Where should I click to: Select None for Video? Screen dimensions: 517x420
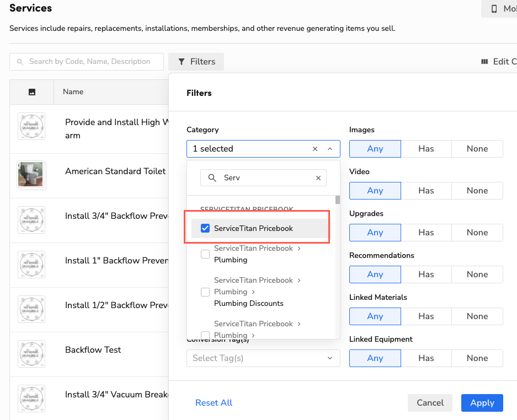click(x=477, y=191)
